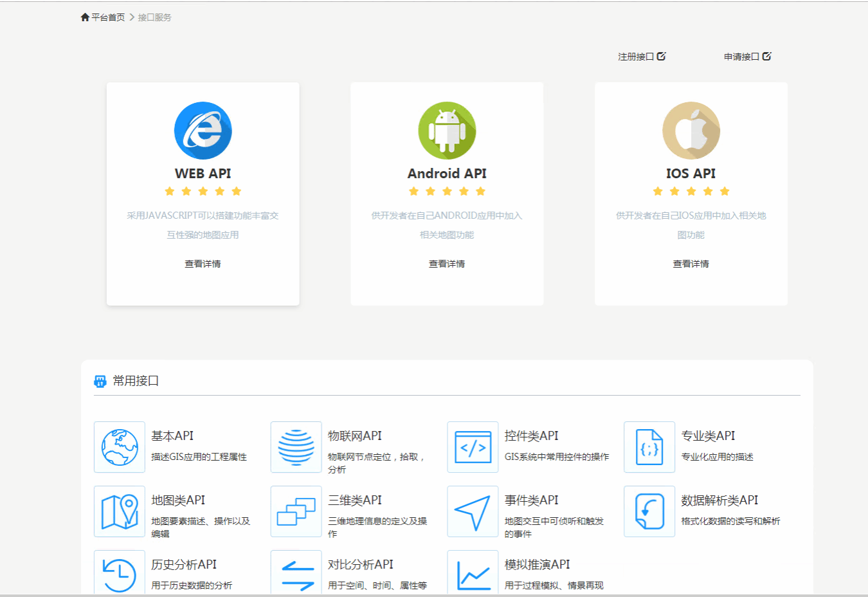The width and height of the screenshot is (868, 597).
Task: Click 注册接口 link
Action: tap(636, 57)
